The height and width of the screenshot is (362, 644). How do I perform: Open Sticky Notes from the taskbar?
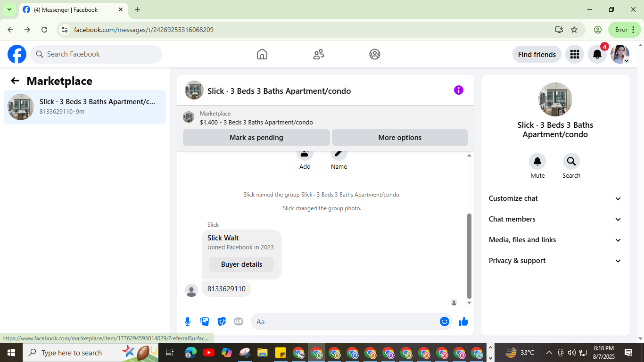tap(280, 353)
